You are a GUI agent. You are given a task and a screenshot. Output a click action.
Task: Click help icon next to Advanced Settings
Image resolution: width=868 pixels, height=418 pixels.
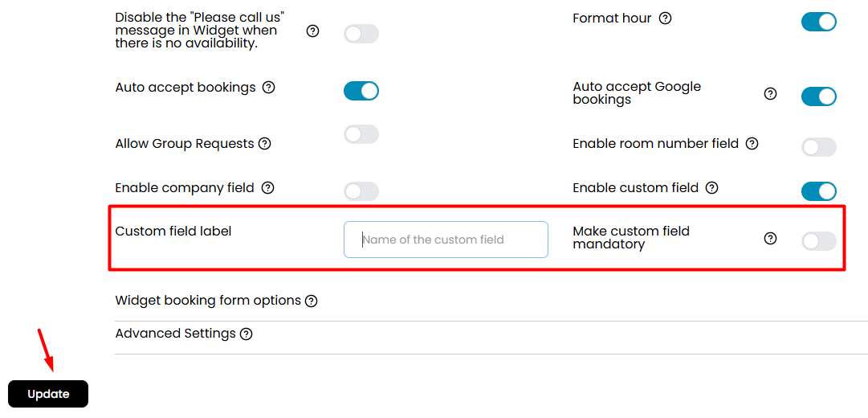(x=247, y=334)
